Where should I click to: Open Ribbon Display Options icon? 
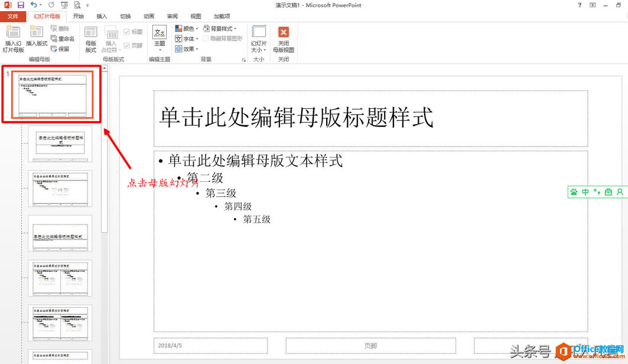(593, 5)
